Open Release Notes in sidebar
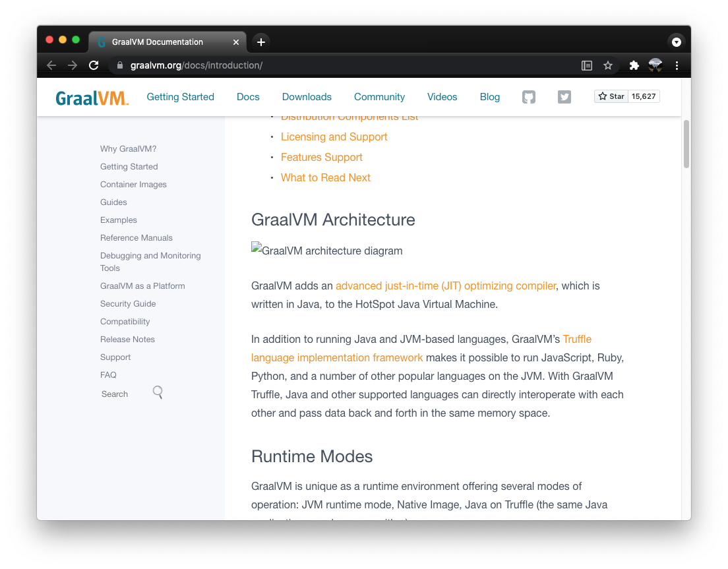728x569 pixels. tap(127, 340)
